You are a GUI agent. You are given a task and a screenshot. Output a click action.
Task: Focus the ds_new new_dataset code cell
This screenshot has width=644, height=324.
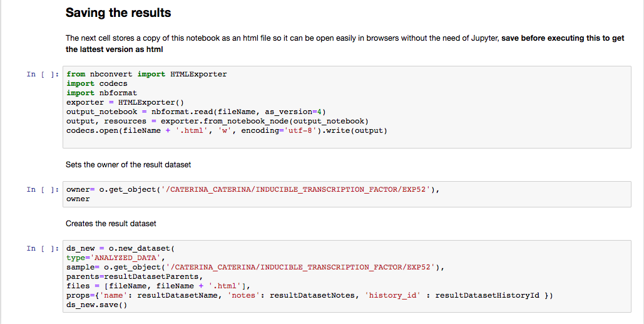(x=347, y=276)
